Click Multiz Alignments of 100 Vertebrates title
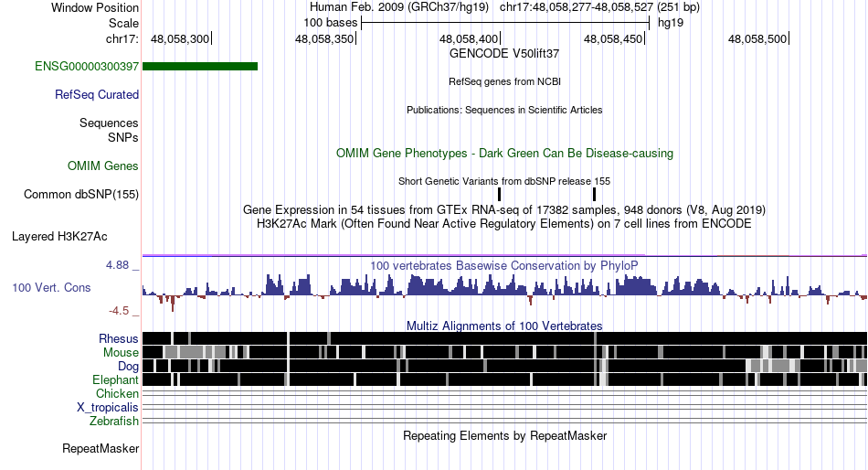This screenshot has height=470, width=868. [504, 326]
